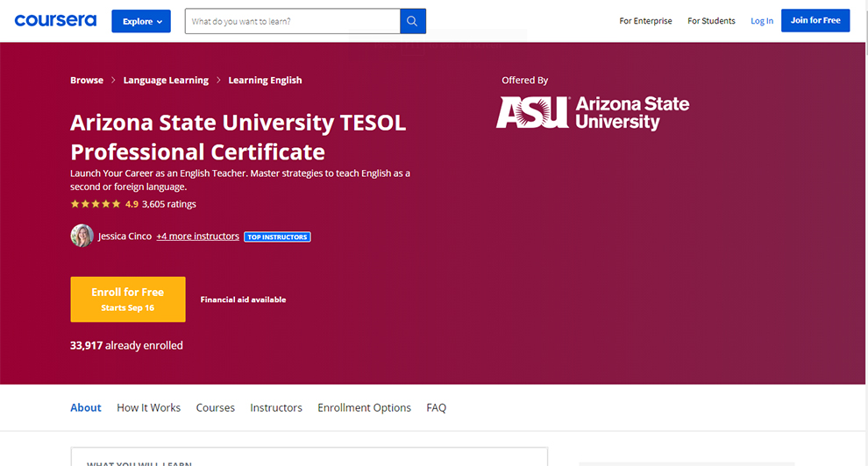868x466 pixels.
Task: Click the magnifying glass search icon
Action: pyautogui.click(x=413, y=21)
